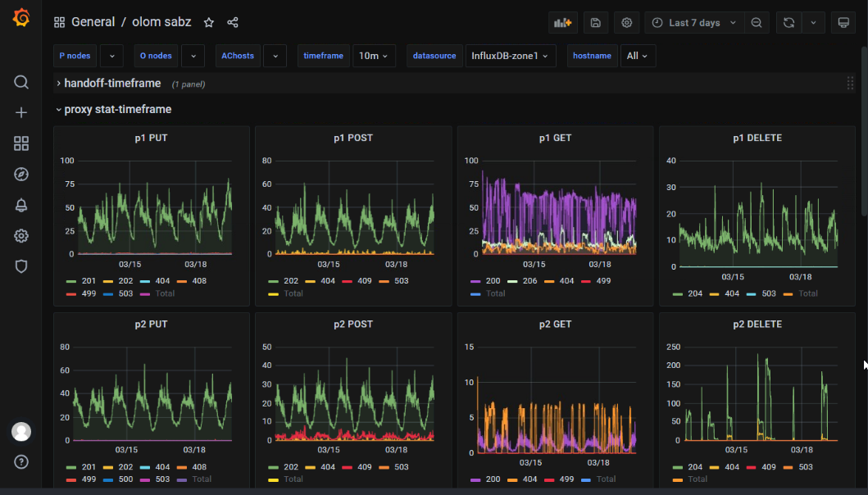Click the green 204 swatch in p2 DELETE legend
Image resolution: width=868 pixels, height=495 pixels.
(x=678, y=467)
